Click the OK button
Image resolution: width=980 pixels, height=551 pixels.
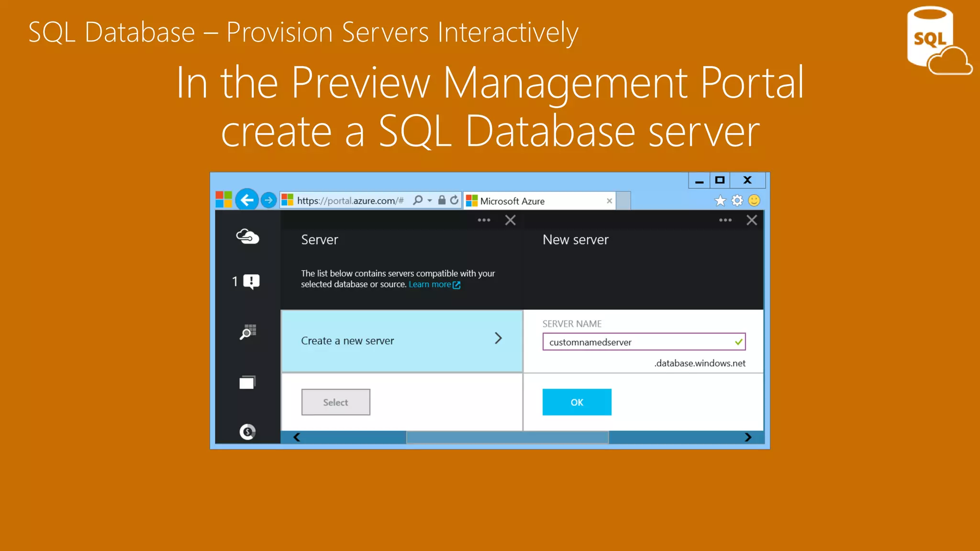(x=577, y=402)
